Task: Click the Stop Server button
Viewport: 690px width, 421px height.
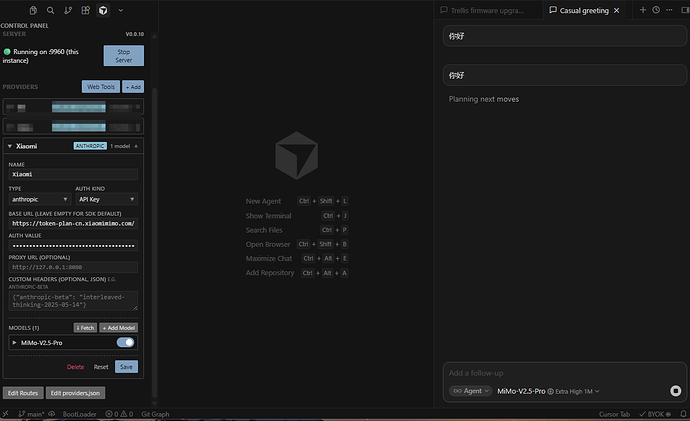Action: [x=124, y=56]
